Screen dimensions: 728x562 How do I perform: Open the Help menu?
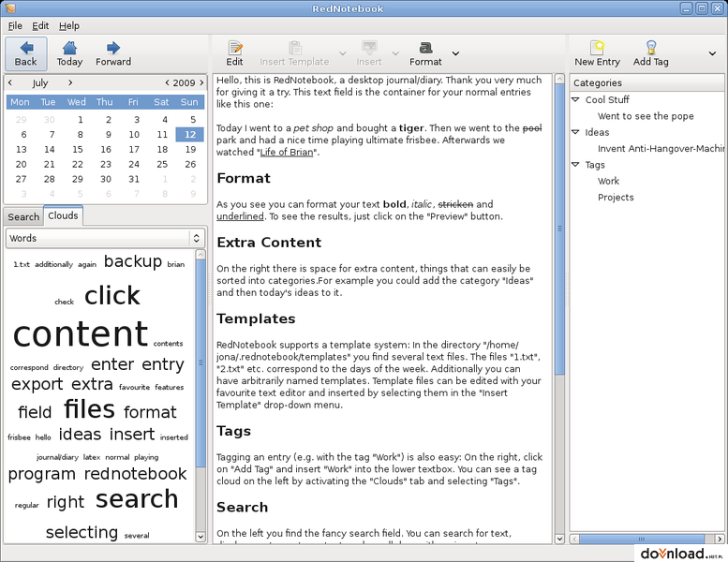tap(69, 26)
